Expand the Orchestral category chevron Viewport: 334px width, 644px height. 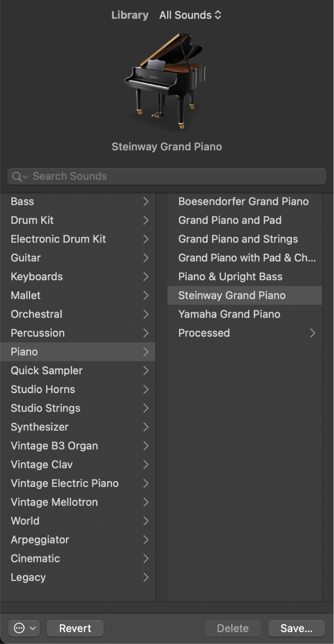pos(146,315)
